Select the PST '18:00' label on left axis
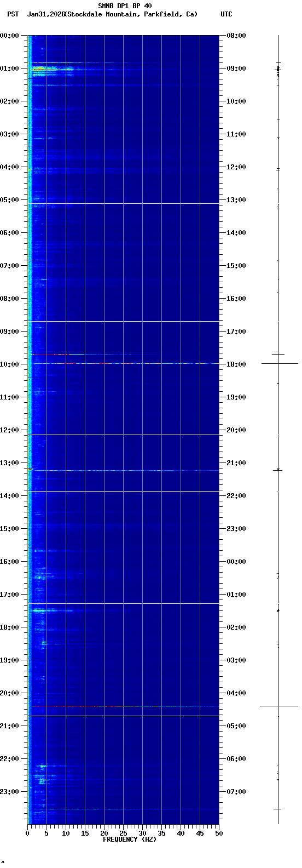 point(10,627)
